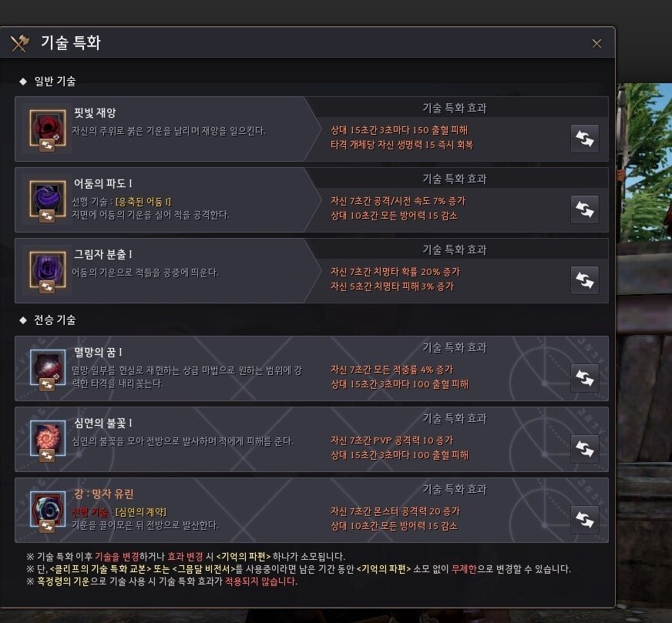Click the crossed axes icon in title bar
The height and width of the screenshot is (623, 672).
click(20, 43)
